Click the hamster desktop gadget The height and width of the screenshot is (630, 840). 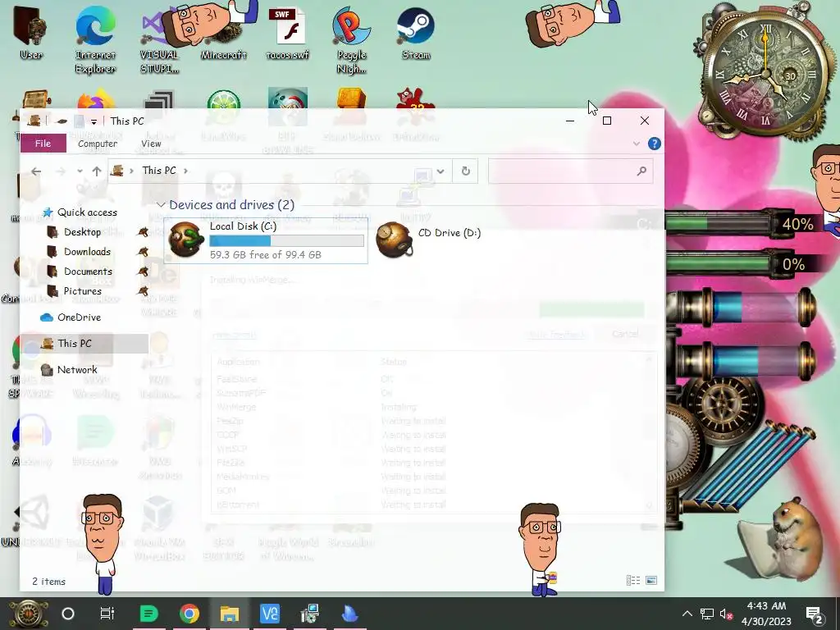coord(780,538)
